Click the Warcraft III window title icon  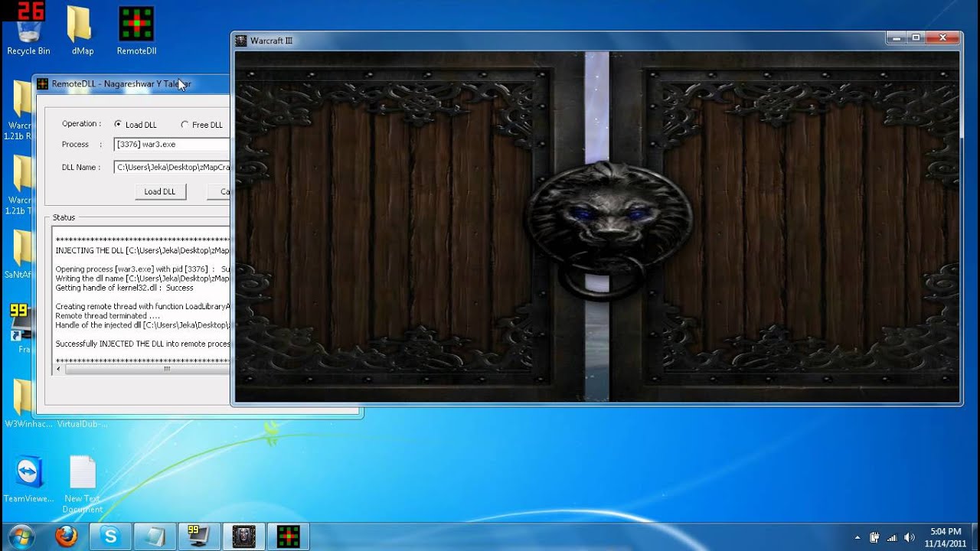(241, 41)
